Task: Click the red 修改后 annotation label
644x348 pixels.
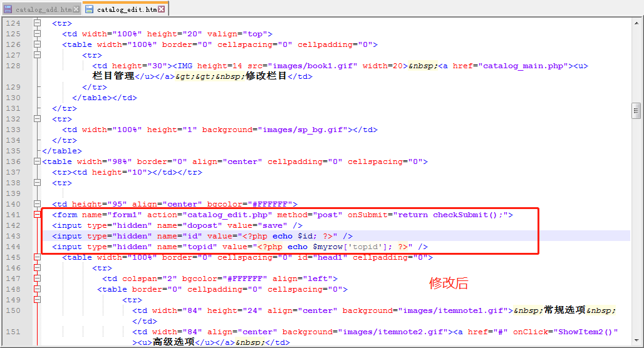Action: pyautogui.click(x=449, y=283)
